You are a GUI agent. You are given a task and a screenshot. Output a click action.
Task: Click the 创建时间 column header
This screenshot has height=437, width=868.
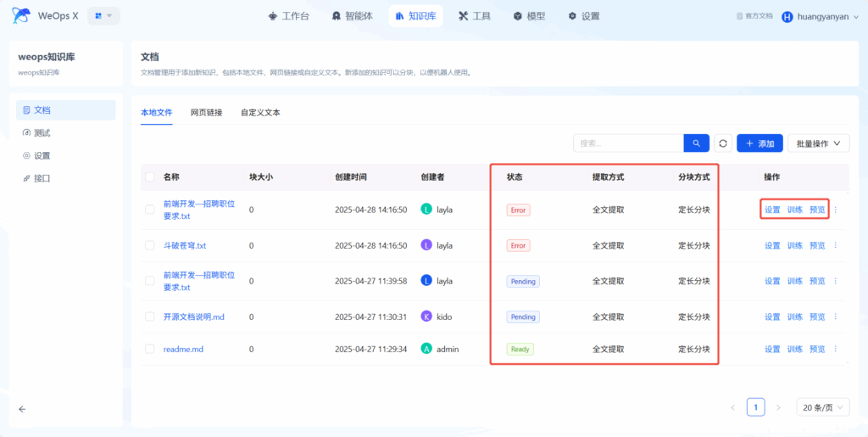pyautogui.click(x=351, y=177)
